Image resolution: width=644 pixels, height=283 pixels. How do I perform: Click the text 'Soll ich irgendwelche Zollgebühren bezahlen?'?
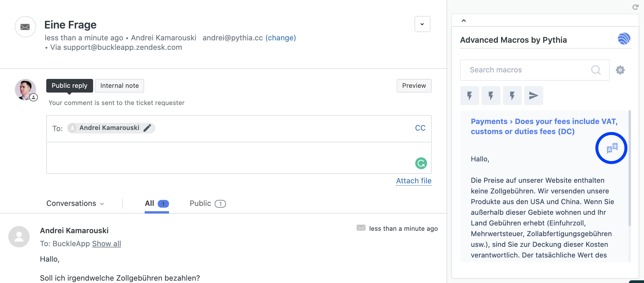click(x=120, y=278)
